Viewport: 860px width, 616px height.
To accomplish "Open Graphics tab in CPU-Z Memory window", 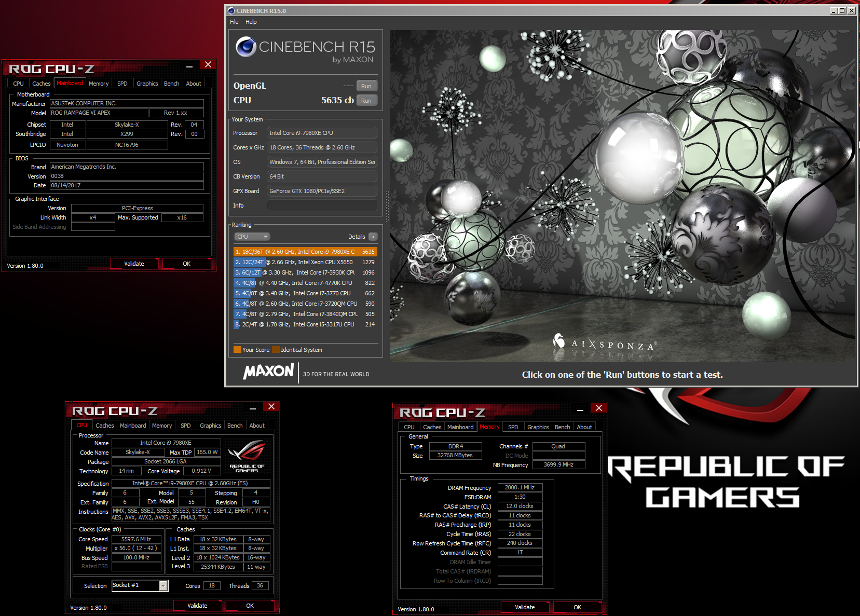I will pos(538,427).
